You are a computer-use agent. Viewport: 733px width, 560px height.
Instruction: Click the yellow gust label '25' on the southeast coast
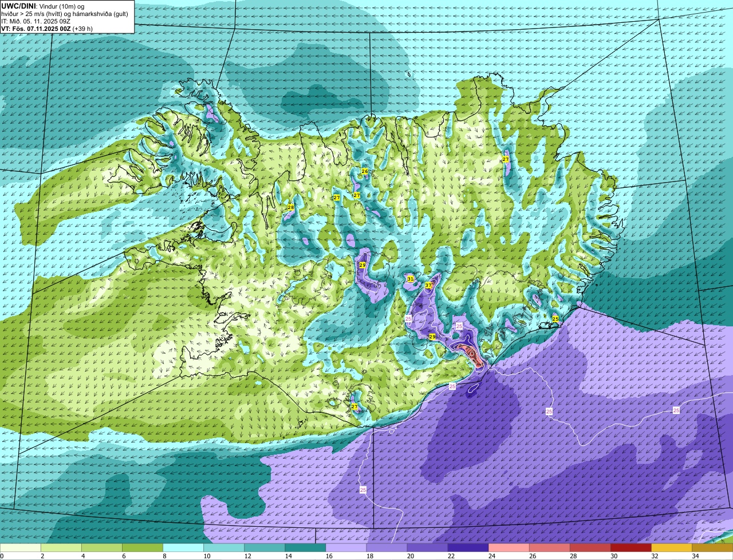click(555, 318)
